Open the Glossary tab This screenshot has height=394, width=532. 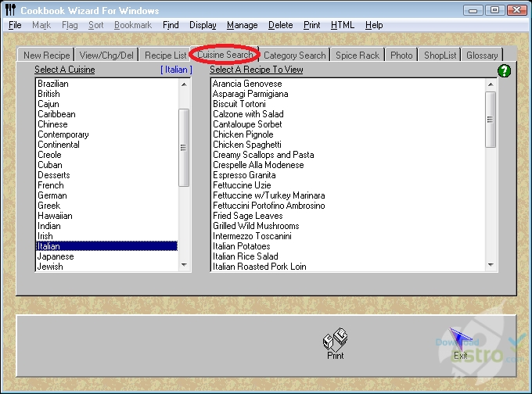click(x=482, y=55)
